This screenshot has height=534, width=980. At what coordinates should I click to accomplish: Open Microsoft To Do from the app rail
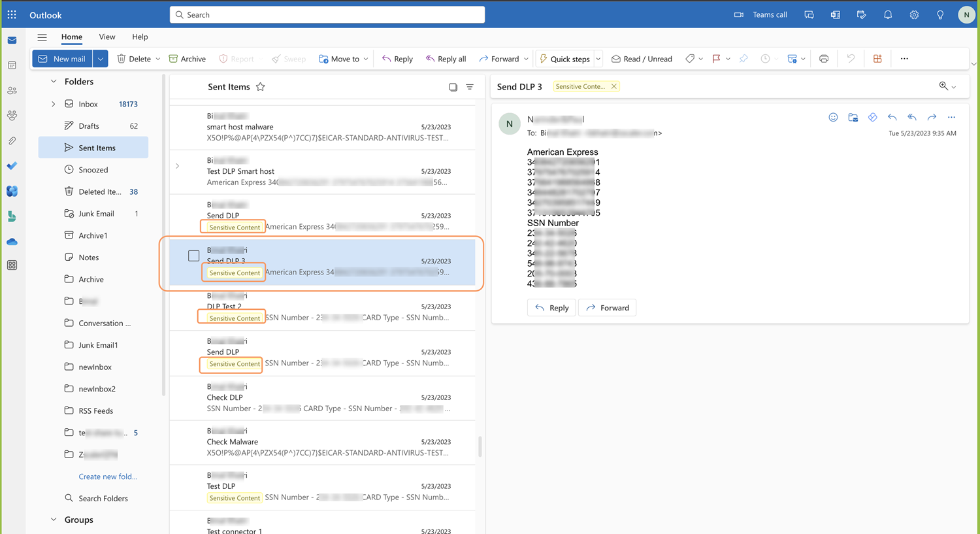[x=12, y=165]
